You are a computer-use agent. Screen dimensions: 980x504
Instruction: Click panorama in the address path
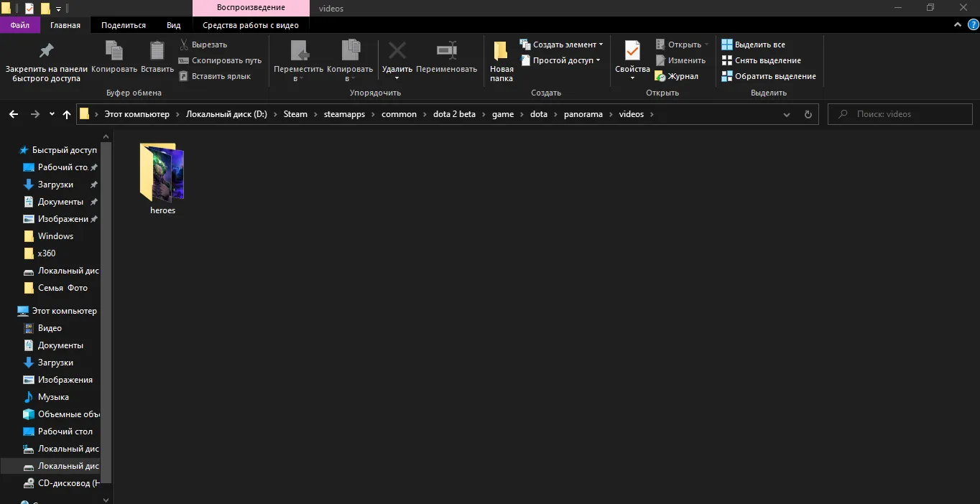tap(583, 114)
